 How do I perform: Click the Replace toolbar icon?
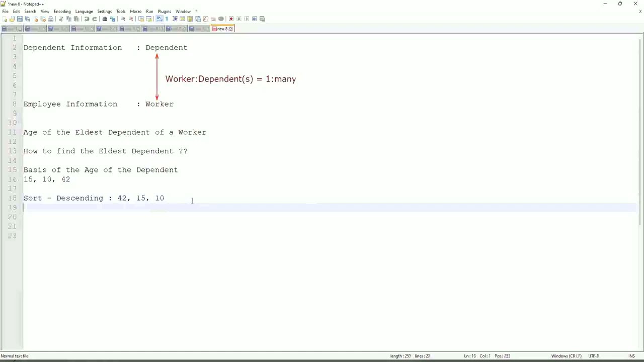(x=113, y=19)
